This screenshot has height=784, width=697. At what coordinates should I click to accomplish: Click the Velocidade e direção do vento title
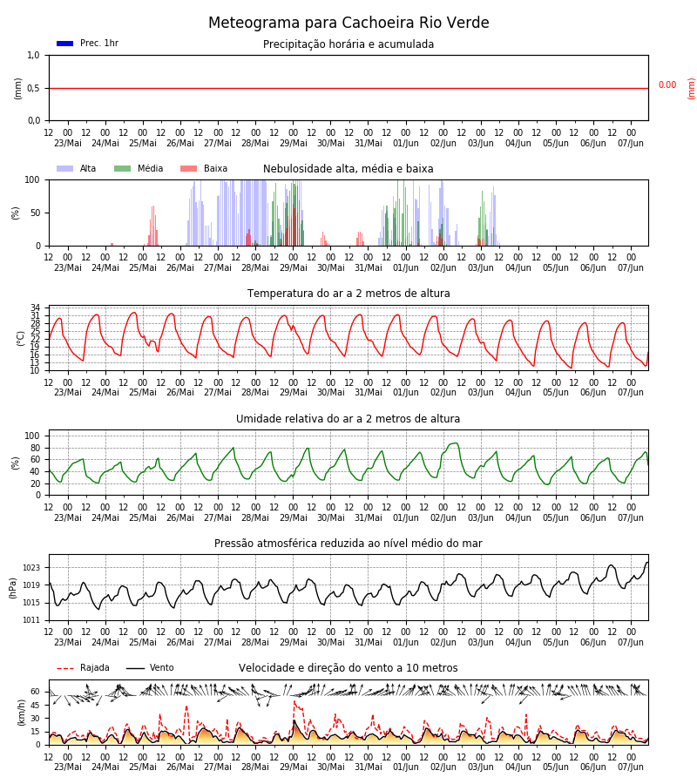tap(348, 668)
